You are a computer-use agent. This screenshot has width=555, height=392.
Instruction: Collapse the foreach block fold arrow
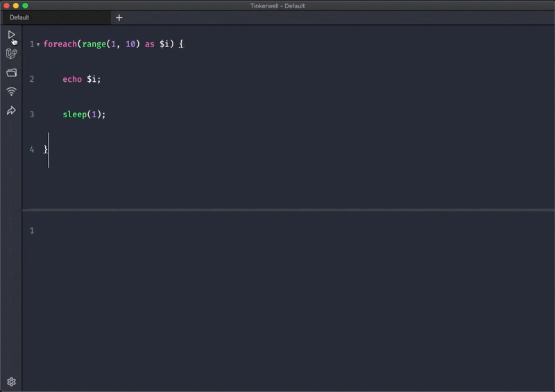[38, 44]
